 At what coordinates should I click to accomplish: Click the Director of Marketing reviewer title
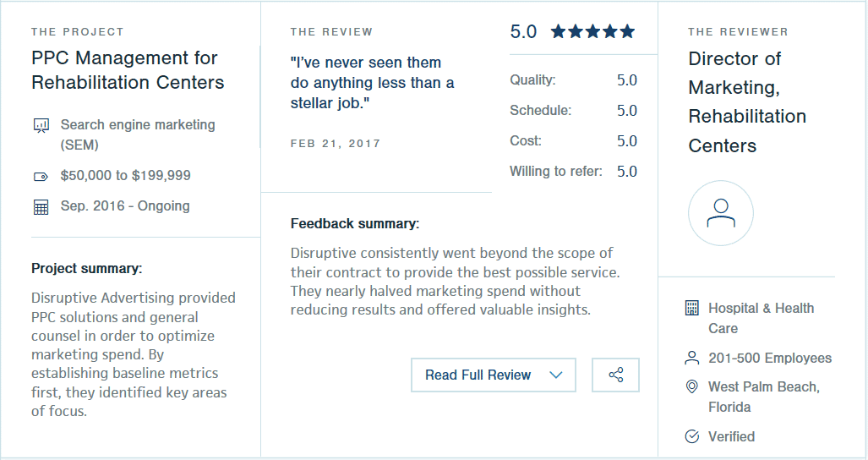[747, 101]
